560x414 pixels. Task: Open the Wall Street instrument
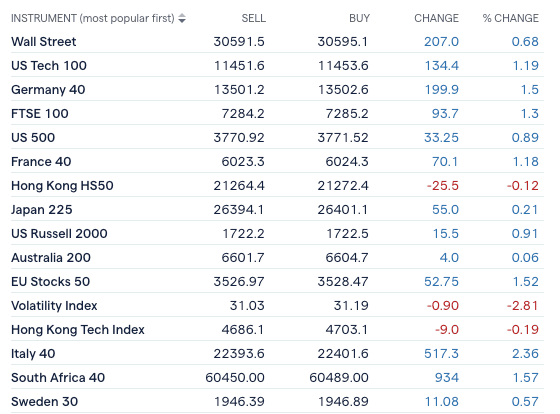click(44, 42)
